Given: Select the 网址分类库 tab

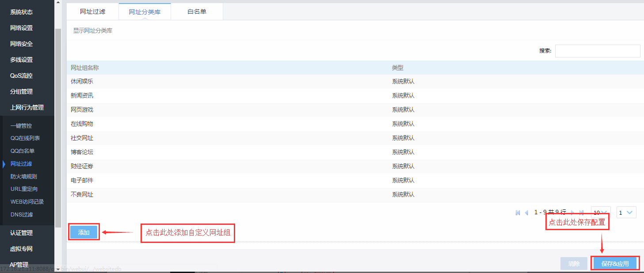Looking at the screenshot, I should tap(145, 12).
